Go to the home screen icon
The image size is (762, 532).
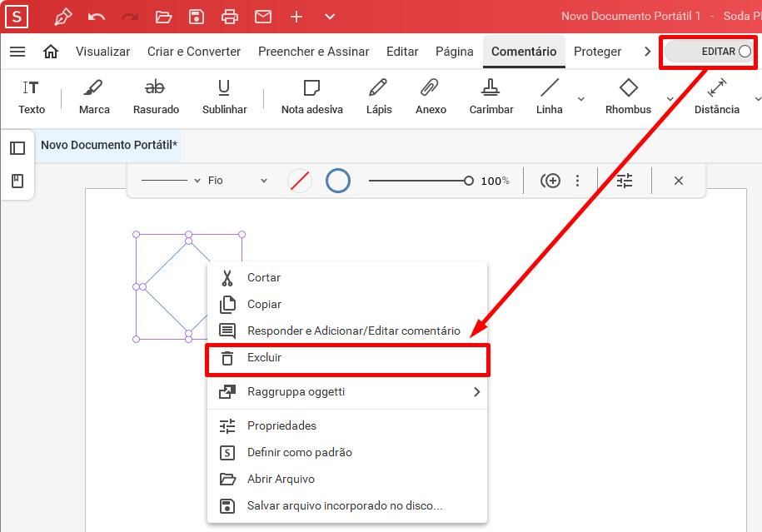[51, 52]
